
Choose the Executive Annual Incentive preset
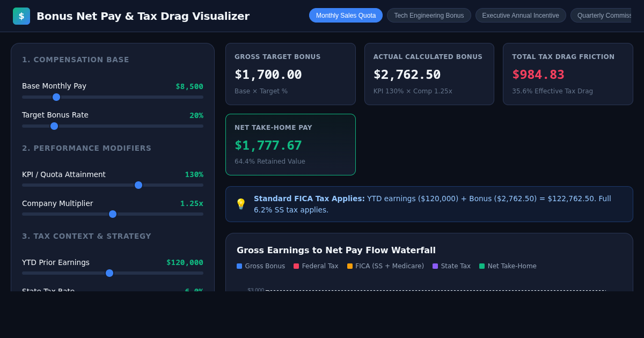[521, 16]
